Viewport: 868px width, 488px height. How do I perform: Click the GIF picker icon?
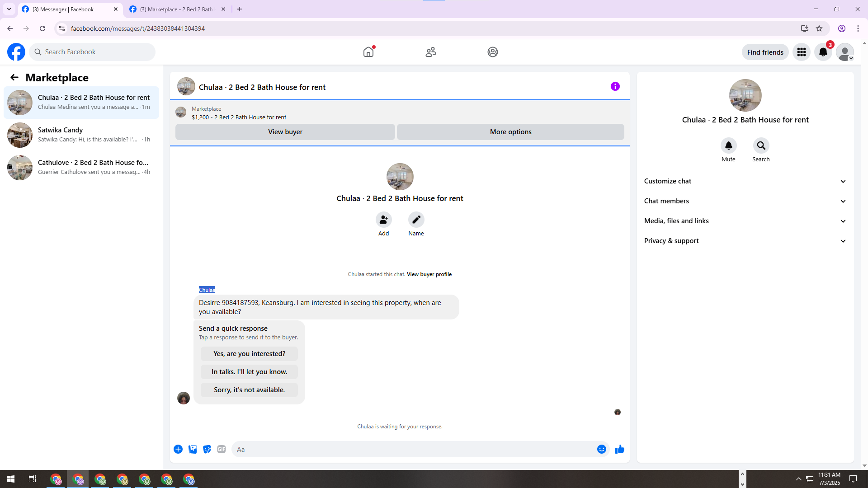(x=221, y=449)
